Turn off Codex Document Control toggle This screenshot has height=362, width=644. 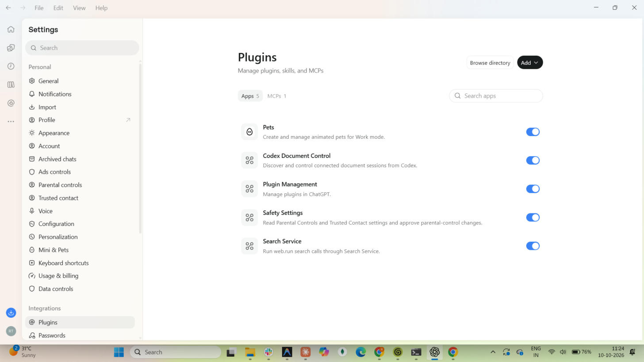click(x=533, y=160)
